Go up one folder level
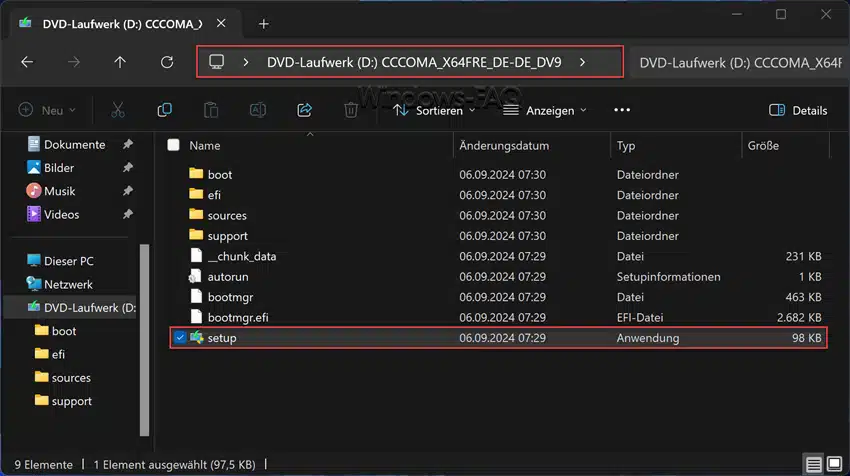This screenshot has width=850, height=476. click(120, 62)
